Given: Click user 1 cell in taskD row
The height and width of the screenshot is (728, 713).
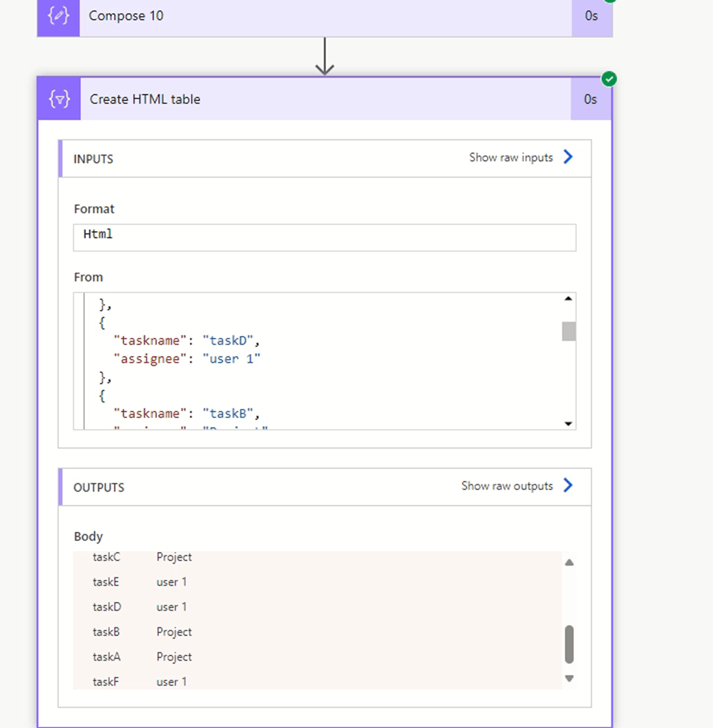Looking at the screenshot, I should point(171,607).
